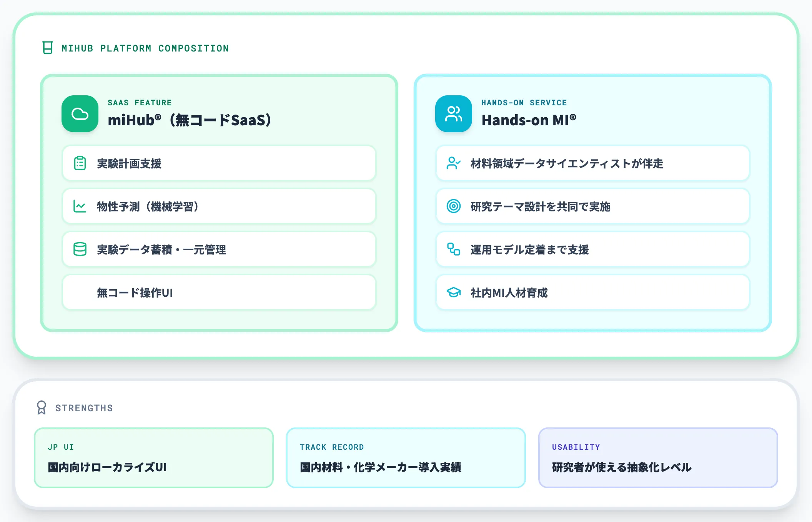The image size is (812, 522).
Task: Click the workflow icon next to 運用モデル定着
Action: 454,249
